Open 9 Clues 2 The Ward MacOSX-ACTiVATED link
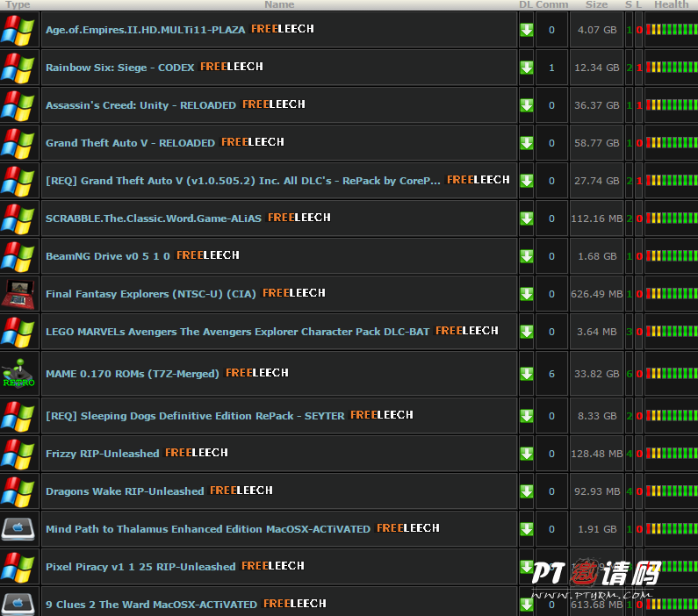The image size is (698, 616). tap(151, 605)
